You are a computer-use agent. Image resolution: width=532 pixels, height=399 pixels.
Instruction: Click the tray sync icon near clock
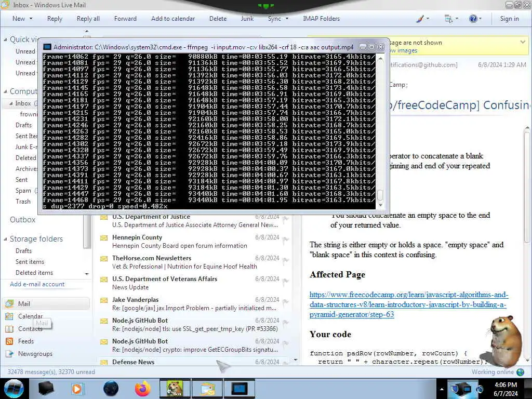tap(480, 389)
